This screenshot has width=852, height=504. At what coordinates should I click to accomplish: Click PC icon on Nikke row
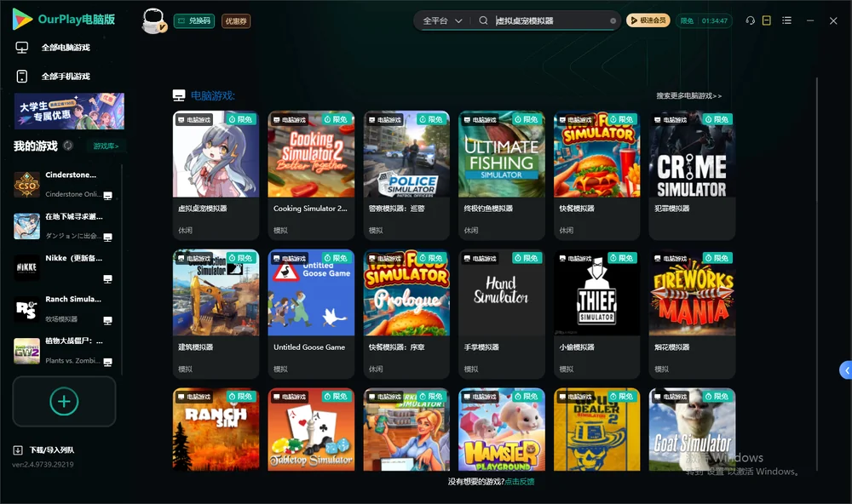click(x=107, y=279)
